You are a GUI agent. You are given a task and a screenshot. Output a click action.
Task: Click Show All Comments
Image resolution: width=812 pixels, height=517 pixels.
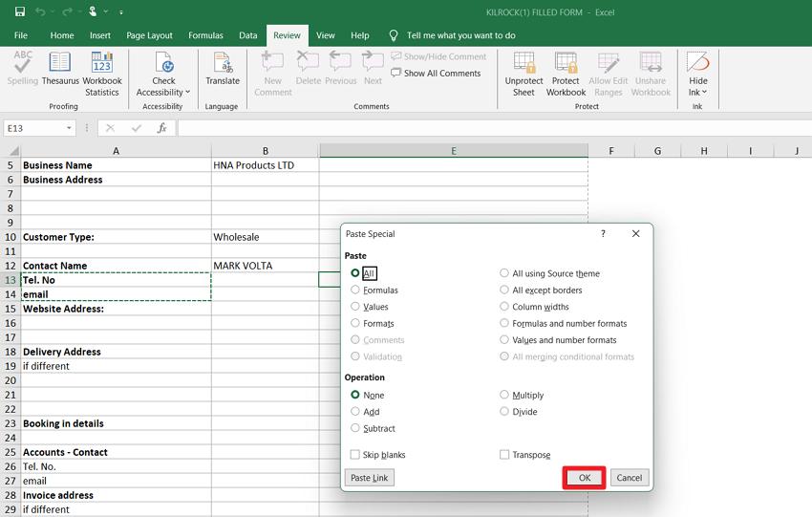[x=436, y=73]
